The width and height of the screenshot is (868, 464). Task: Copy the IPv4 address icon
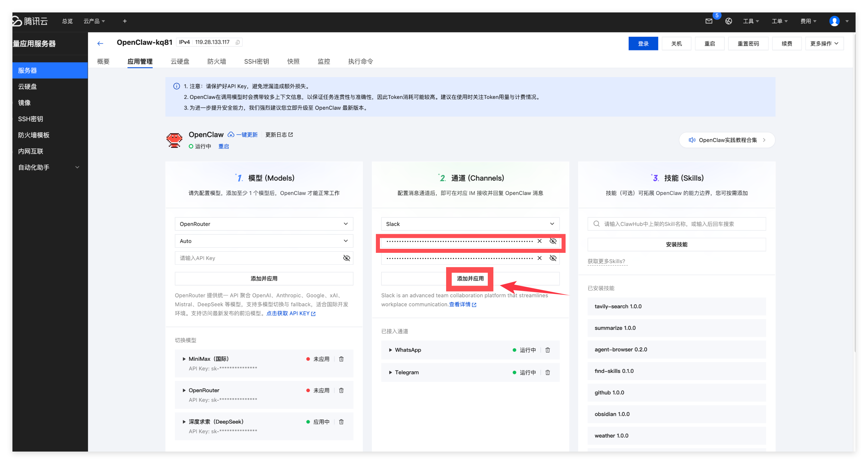238,42
